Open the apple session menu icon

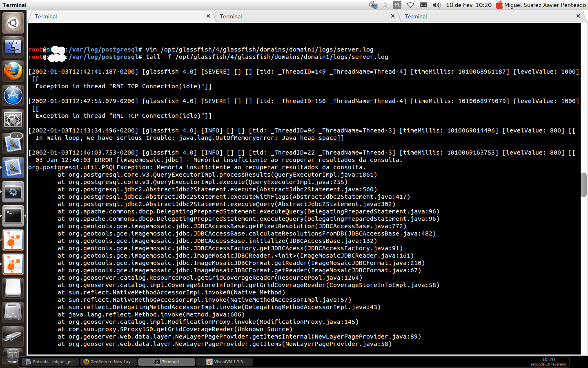coord(499,5)
